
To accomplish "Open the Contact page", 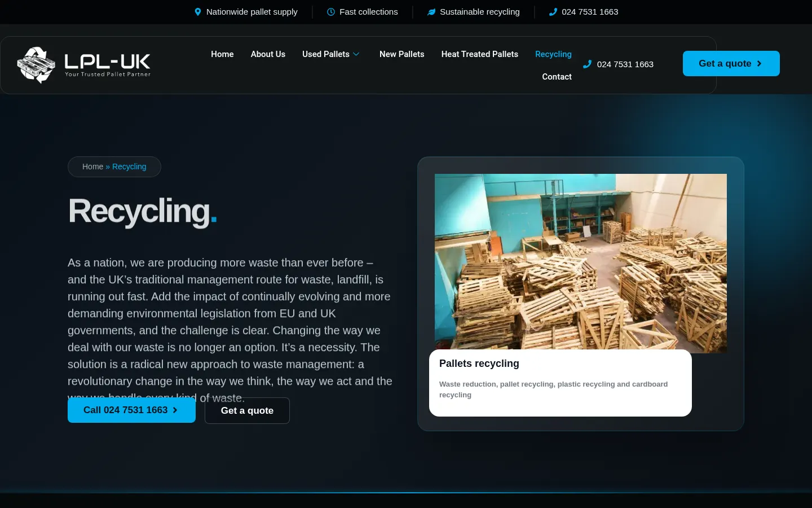I will point(557,77).
